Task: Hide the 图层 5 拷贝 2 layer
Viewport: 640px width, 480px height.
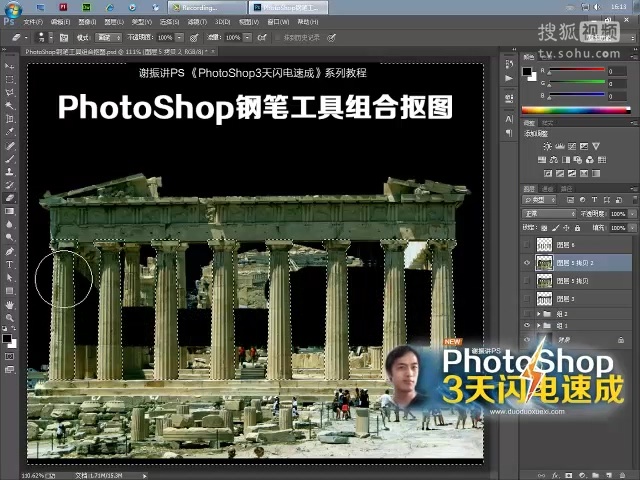Action: coord(527,262)
